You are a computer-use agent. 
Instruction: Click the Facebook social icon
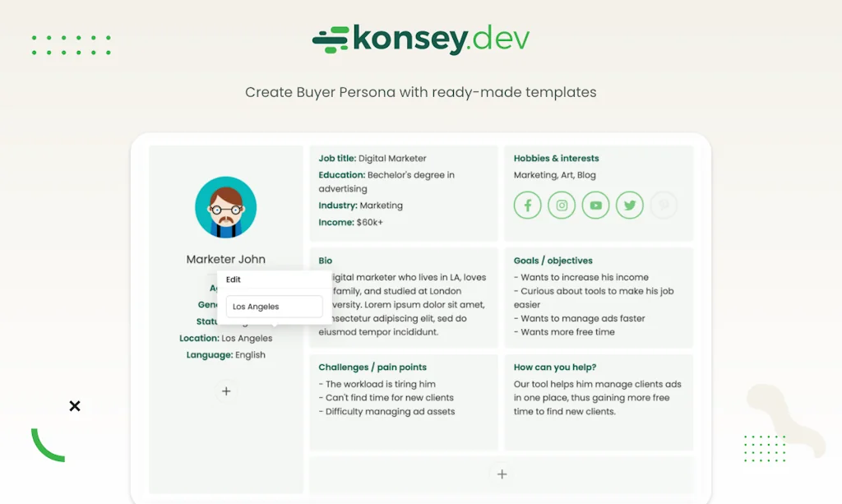coord(527,205)
